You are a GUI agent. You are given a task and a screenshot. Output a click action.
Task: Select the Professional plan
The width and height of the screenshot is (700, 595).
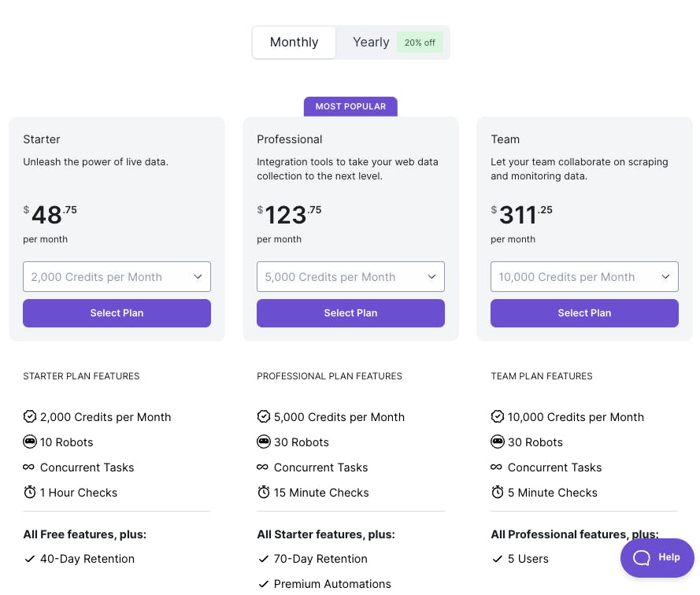click(350, 313)
